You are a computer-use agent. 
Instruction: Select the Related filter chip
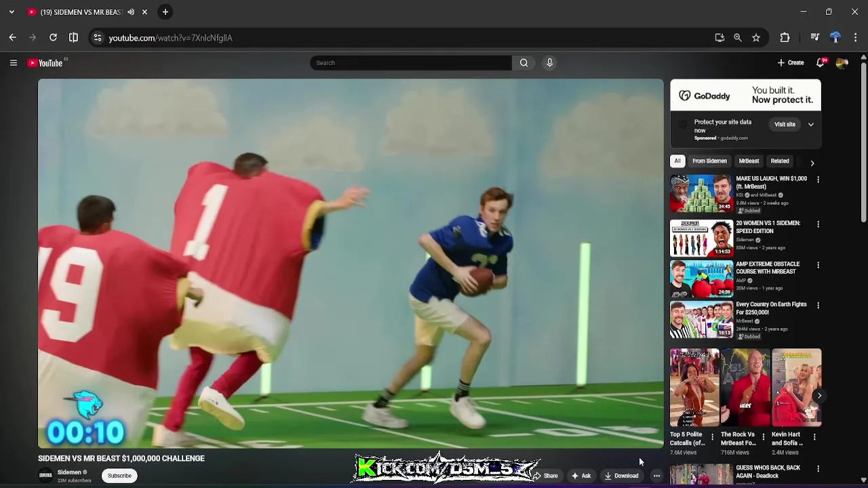pyautogui.click(x=780, y=161)
